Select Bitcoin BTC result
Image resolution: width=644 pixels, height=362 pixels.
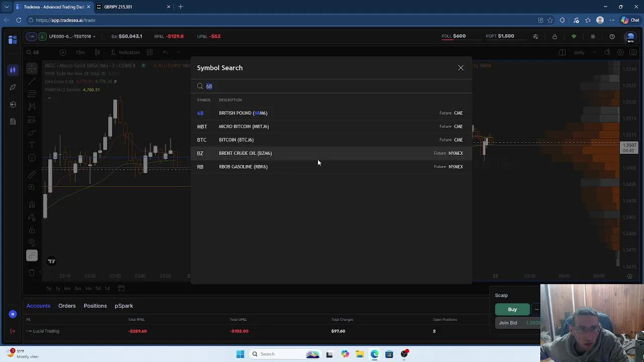(x=330, y=140)
